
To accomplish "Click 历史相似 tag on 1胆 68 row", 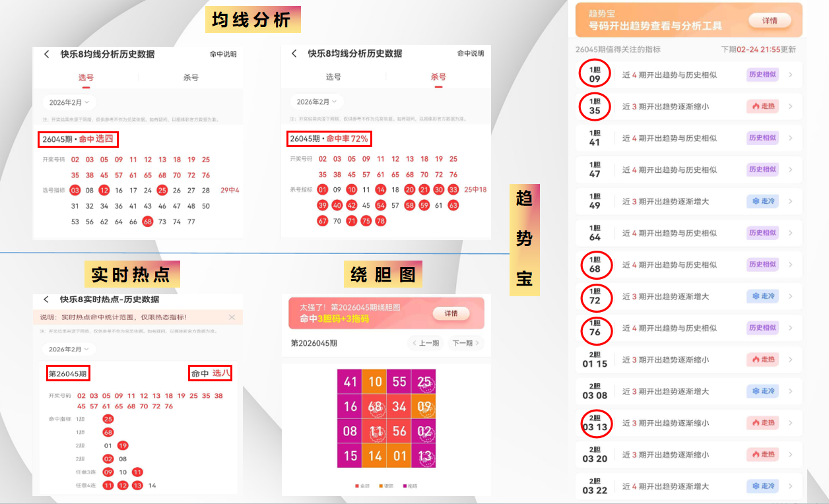I will [x=763, y=265].
